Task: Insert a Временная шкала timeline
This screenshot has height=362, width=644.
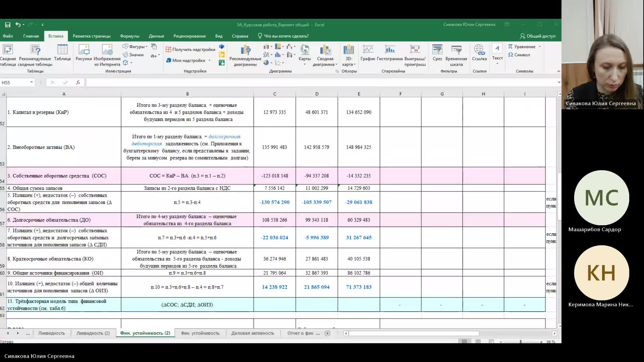Action: click(x=456, y=55)
